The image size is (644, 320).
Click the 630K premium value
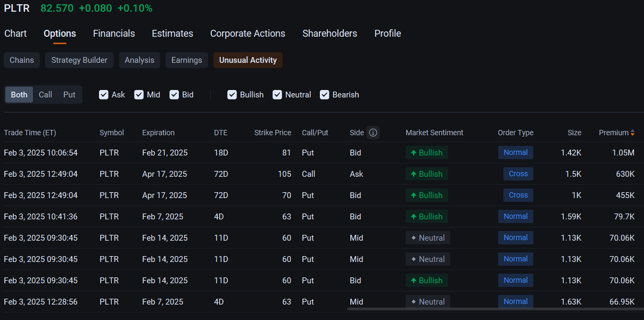[x=625, y=174]
